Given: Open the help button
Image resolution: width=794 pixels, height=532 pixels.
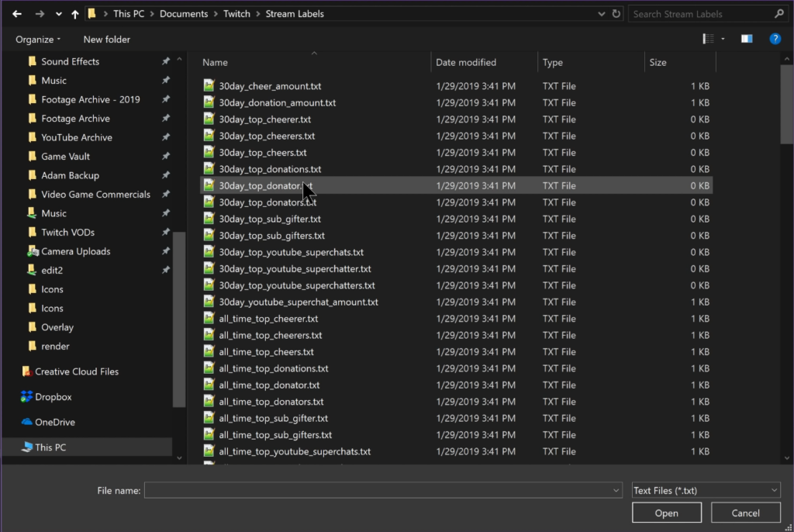Looking at the screenshot, I should [775, 39].
